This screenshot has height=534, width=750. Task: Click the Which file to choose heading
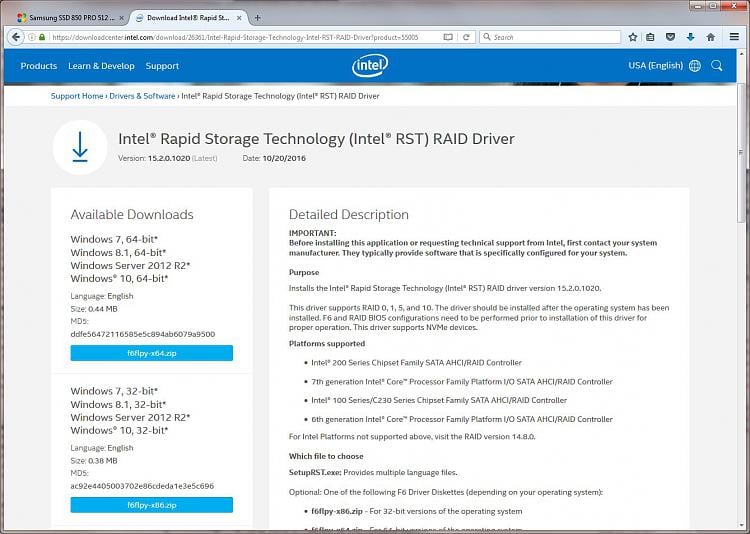(326, 456)
